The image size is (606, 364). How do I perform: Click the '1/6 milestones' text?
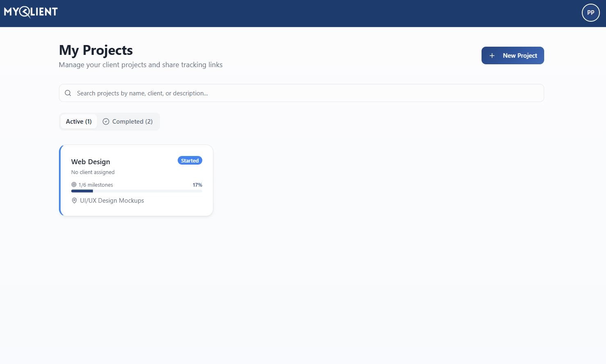coord(96,185)
